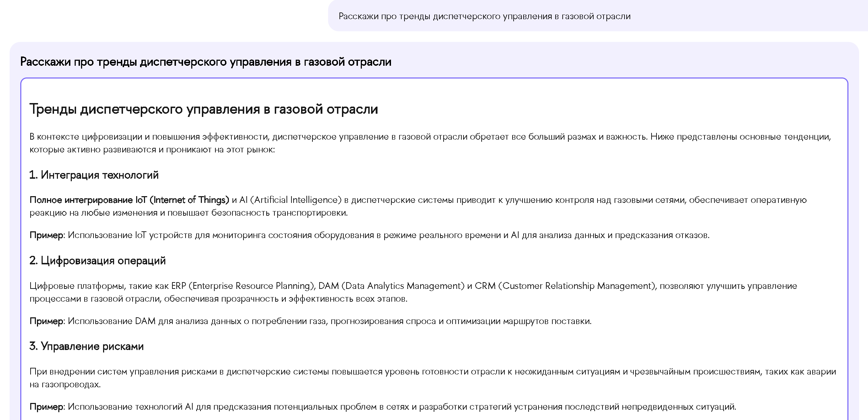Click the intro paragraph starting 'В контексте цифровизации'
The image size is (868, 420).
(430, 143)
